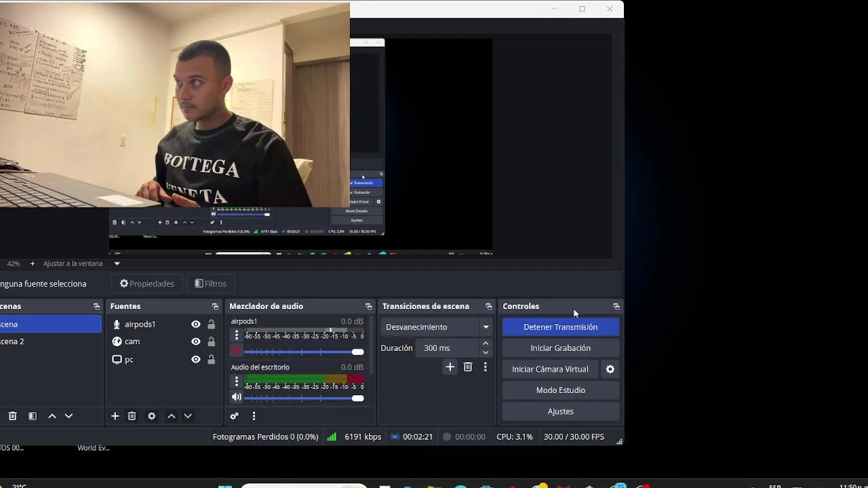Image resolution: width=868 pixels, height=488 pixels.
Task: Click the zoom in plus icon under preview
Action: (32, 264)
